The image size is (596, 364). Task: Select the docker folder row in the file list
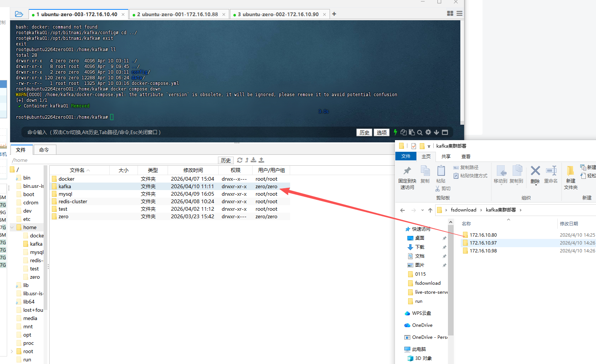click(170, 179)
